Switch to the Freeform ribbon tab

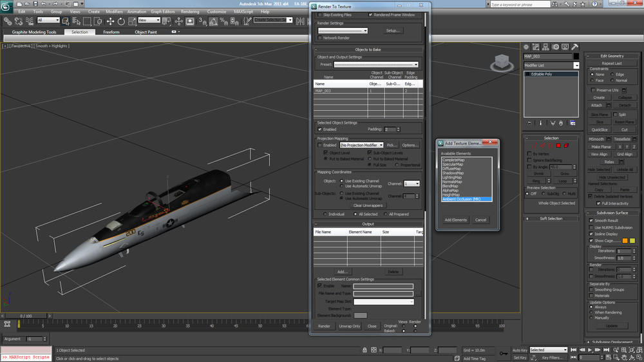(x=111, y=32)
